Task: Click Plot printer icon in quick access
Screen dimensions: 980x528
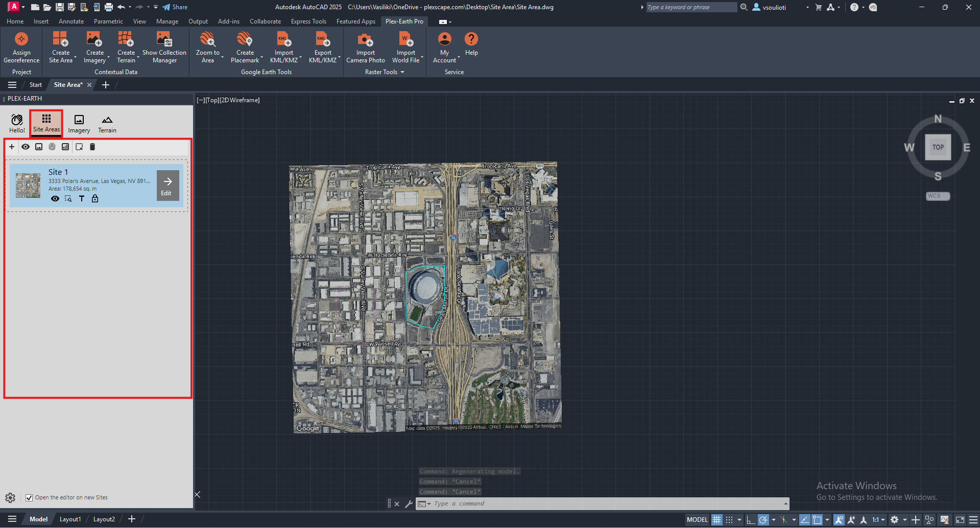Action: tap(109, 7)
